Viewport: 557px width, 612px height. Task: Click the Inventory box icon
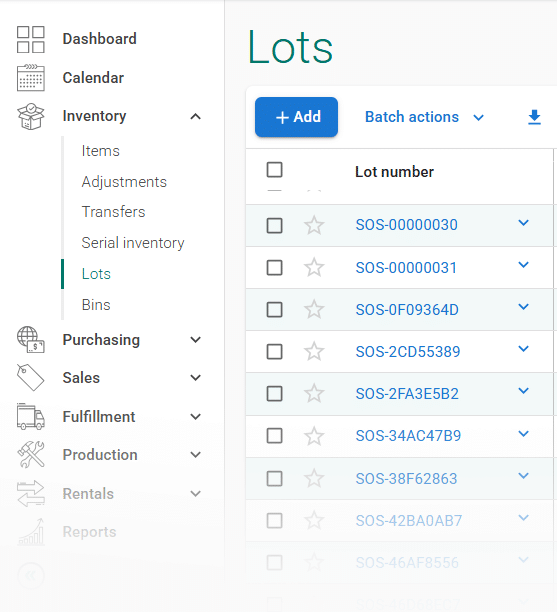tap(31, 116)
